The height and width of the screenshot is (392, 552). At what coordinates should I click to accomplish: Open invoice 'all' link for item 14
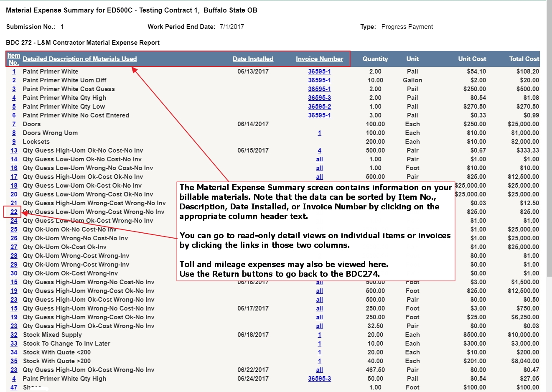coord(320,159)
